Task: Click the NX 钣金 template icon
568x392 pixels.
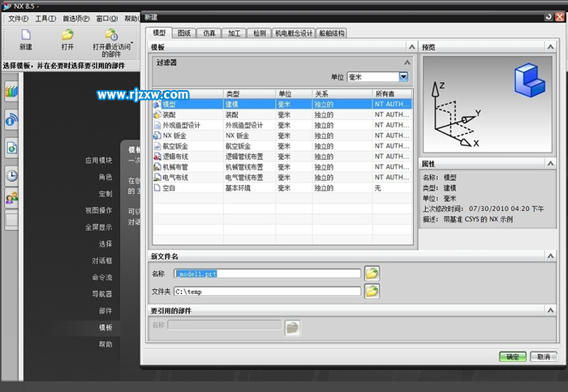Action: point(157,136)
